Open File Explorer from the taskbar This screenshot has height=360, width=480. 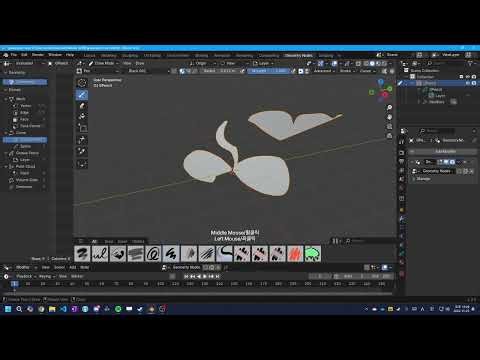[x=52, y=309]
